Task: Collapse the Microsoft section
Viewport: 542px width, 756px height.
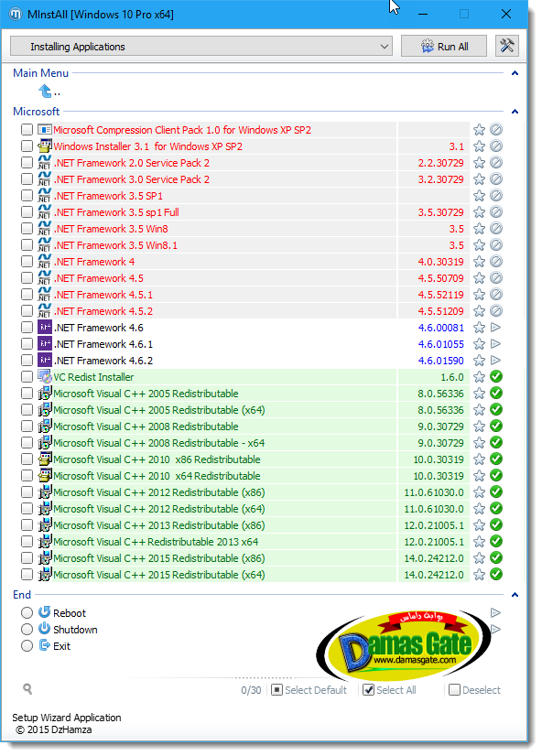Action: [x=515, y=112]
